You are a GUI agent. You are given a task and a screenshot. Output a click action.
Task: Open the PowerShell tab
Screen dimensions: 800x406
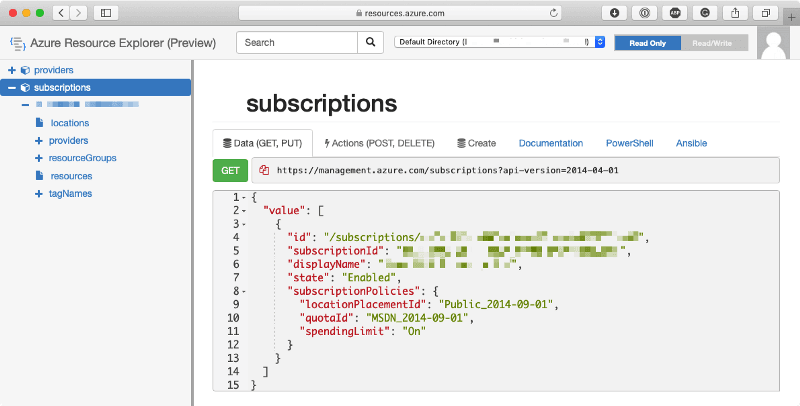coord(629,144)
